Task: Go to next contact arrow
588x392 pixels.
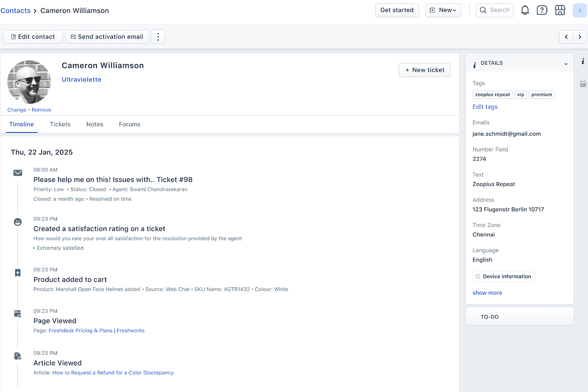Action: point(580,37)
